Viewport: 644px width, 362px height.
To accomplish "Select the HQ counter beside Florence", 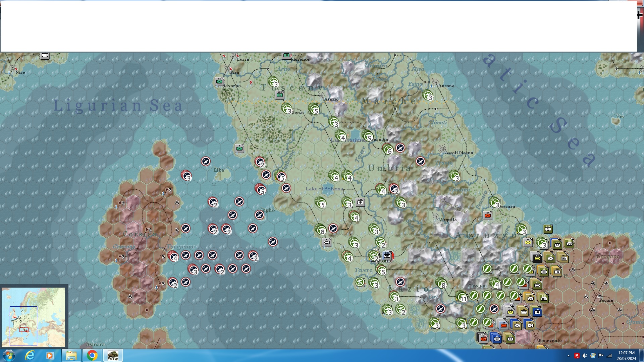I will tap(286, 55).
